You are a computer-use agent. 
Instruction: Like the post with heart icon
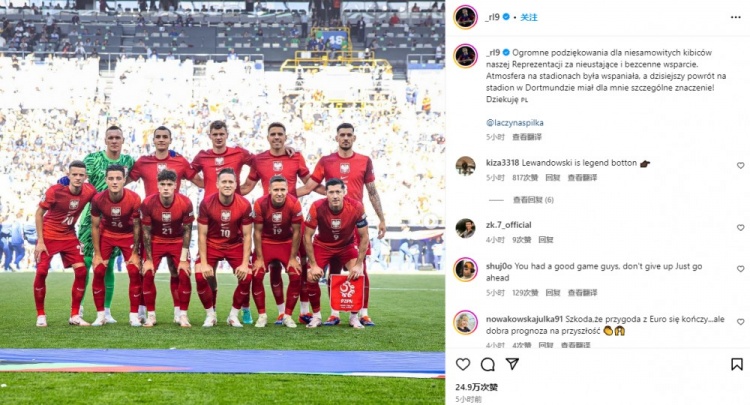463,364
